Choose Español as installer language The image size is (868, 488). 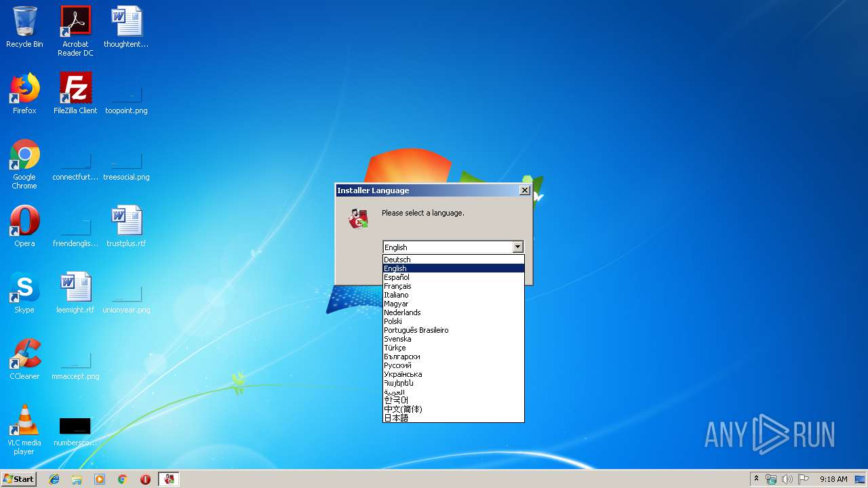pos(453,277)
